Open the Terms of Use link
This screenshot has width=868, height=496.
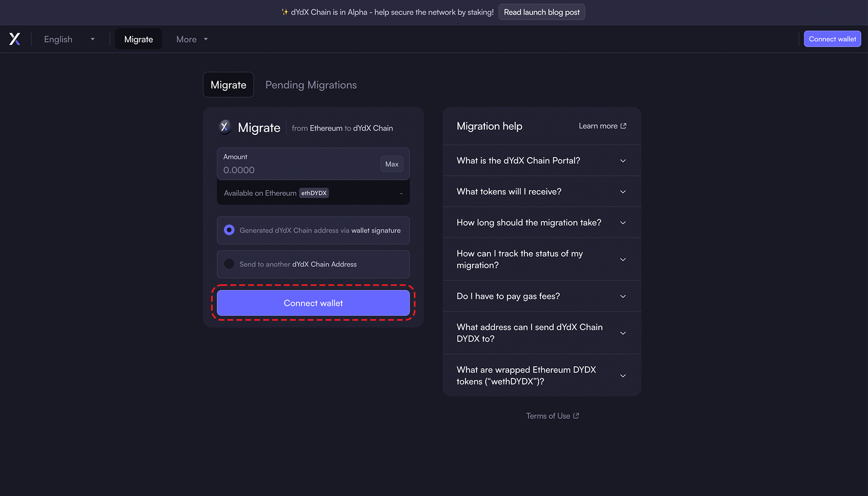[x=552, y=416]
